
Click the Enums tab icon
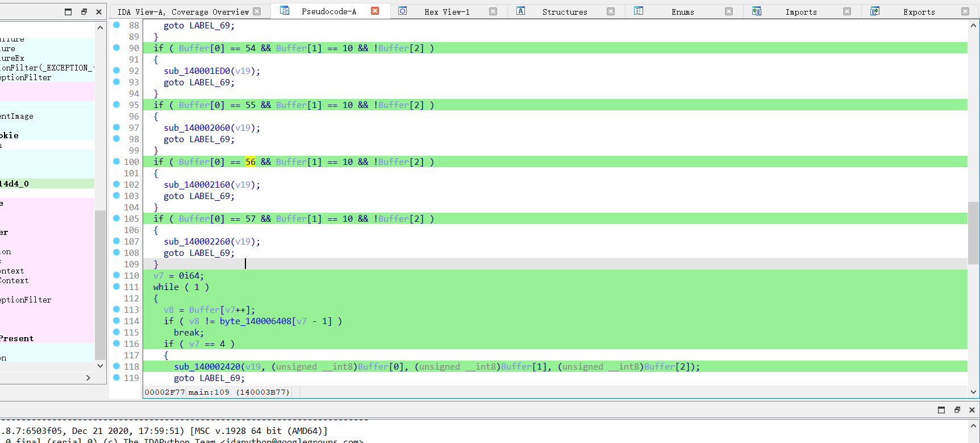(639, 11)
